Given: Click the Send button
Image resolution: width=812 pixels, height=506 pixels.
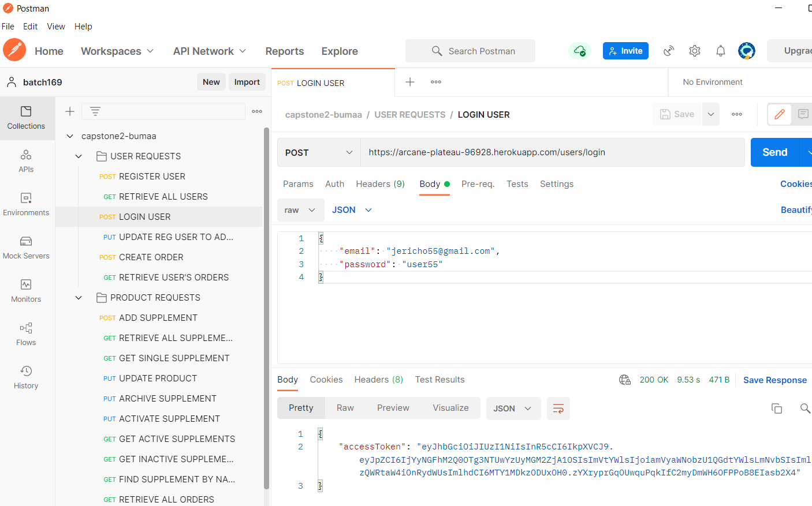Looking at the screenshot, I should pos(774,152).
